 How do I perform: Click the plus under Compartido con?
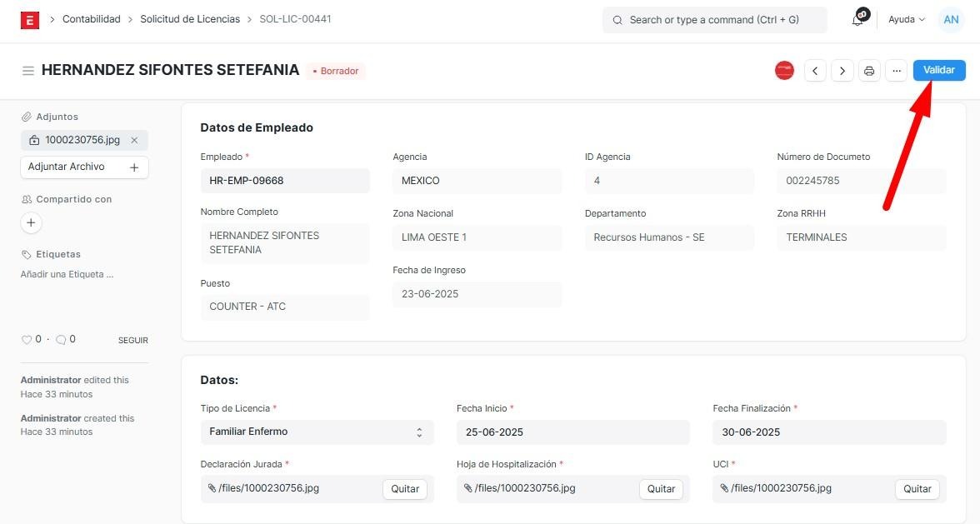click(31, 222)
